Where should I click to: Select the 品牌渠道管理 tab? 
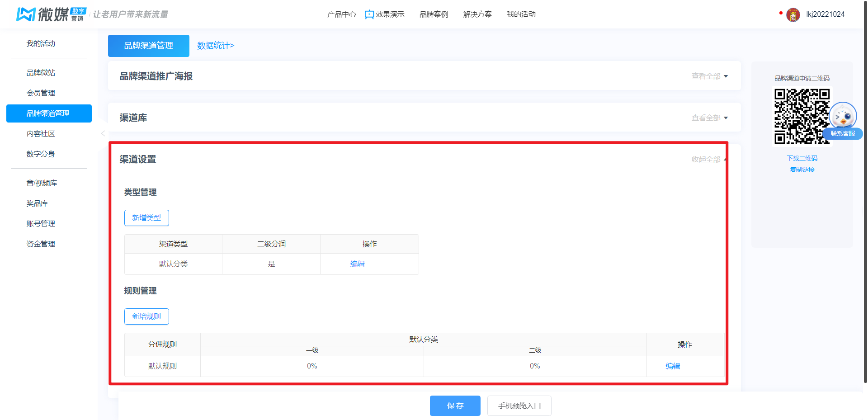coord(149,46)
